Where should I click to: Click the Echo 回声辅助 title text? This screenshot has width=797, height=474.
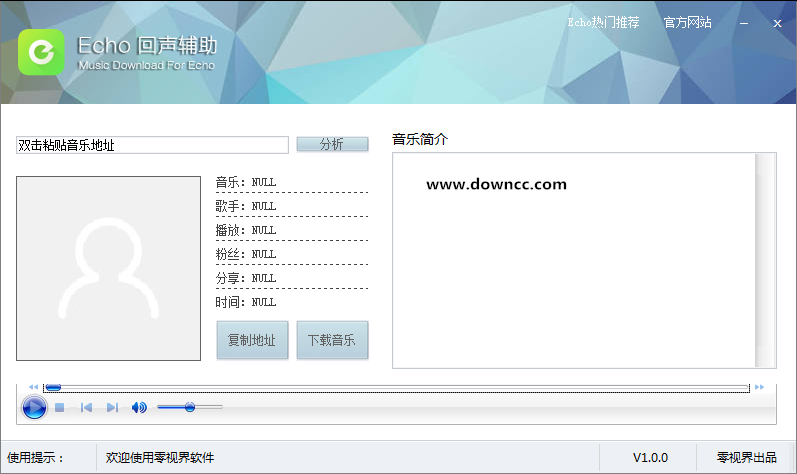147,46
